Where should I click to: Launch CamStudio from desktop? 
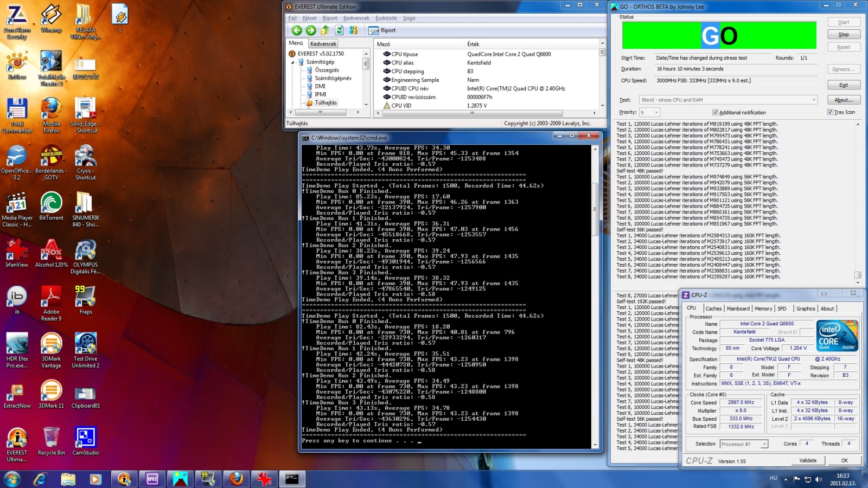pos(85,442)
